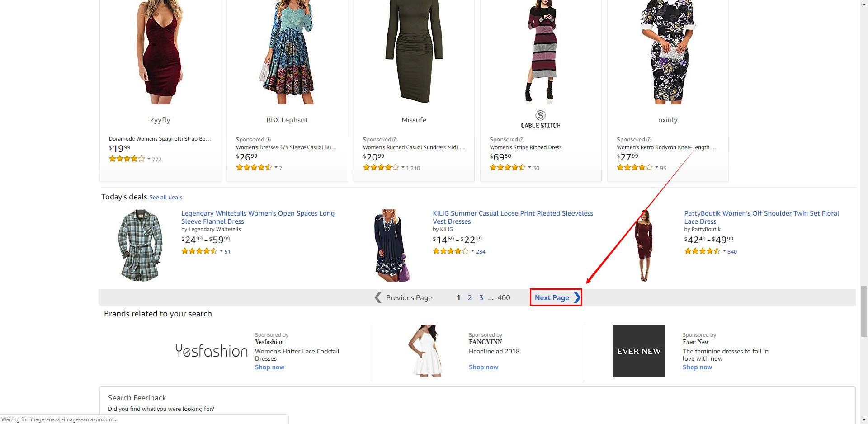The image size is (868, 424).
Task: Click Previous Page text
Action: (x=409, y=297)
